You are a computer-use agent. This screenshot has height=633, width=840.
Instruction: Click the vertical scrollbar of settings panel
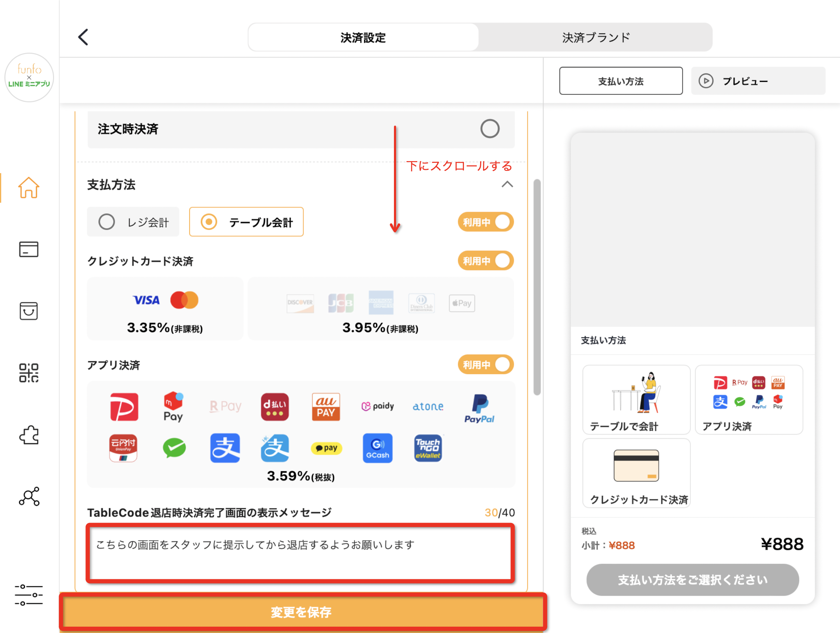tap(537, 287)
